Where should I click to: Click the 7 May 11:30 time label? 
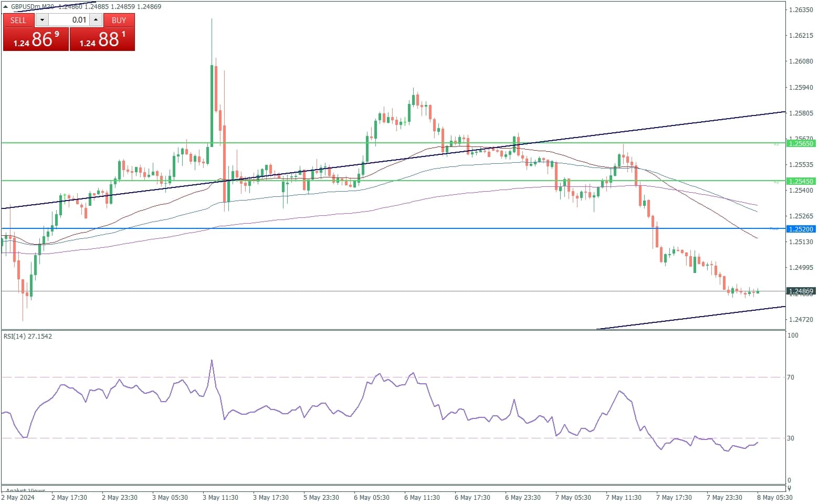[x=624, y=498]
